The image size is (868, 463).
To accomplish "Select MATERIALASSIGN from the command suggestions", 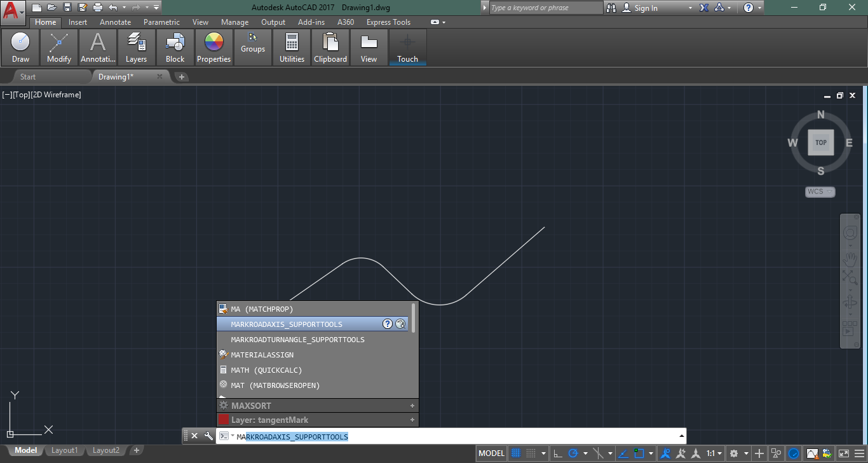I will pos(262,355).
